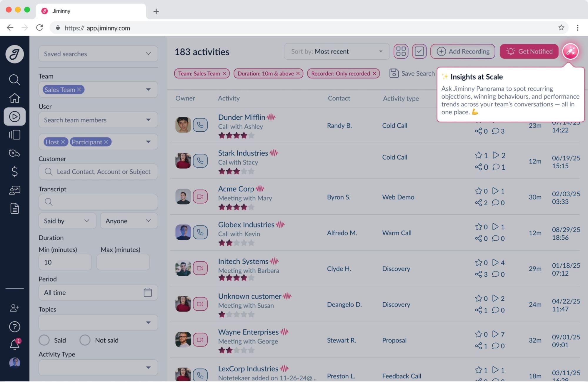Click the Add Recording button
588x382 pixels.
tap(462, 51)
